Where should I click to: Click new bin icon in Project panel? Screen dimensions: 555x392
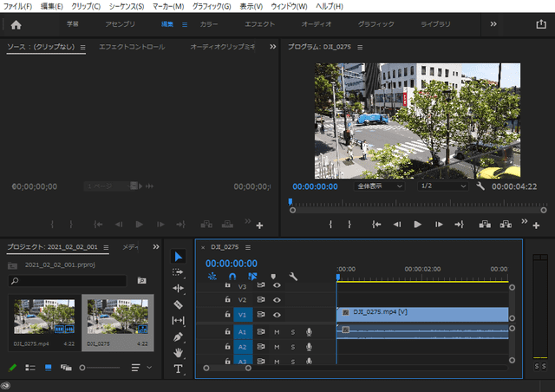[141, 280]
